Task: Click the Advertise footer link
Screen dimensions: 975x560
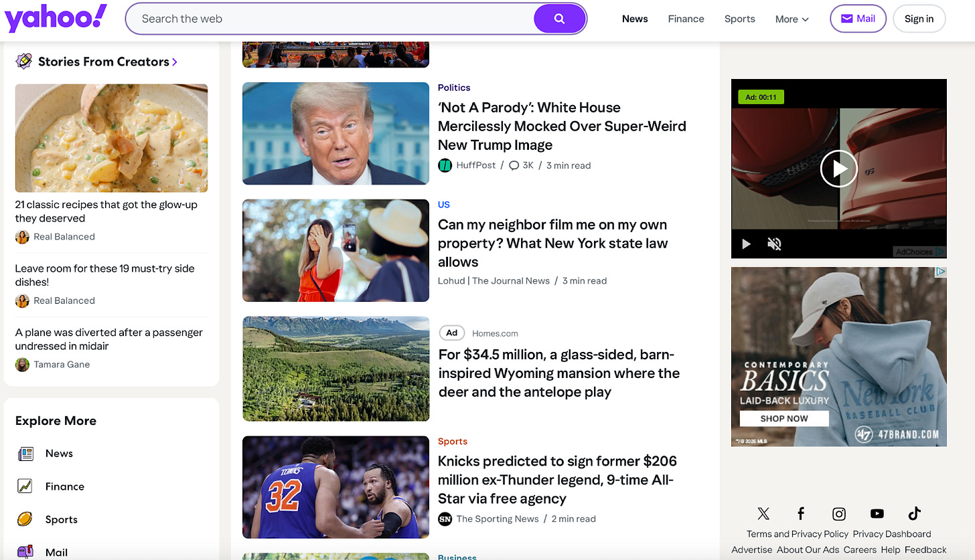Action: pos(752,550)
